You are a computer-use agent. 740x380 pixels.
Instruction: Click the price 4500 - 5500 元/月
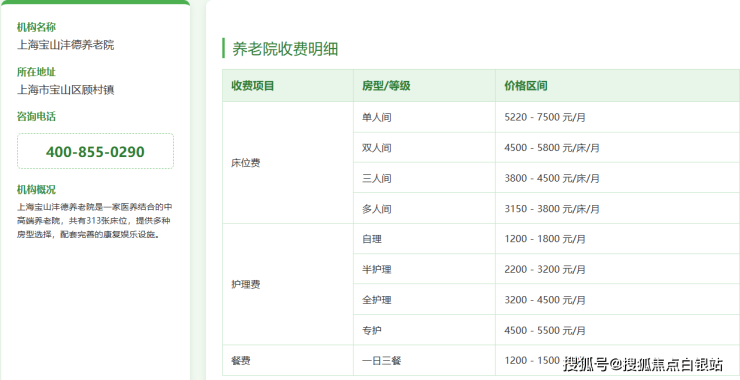click(x=545, y=330)
